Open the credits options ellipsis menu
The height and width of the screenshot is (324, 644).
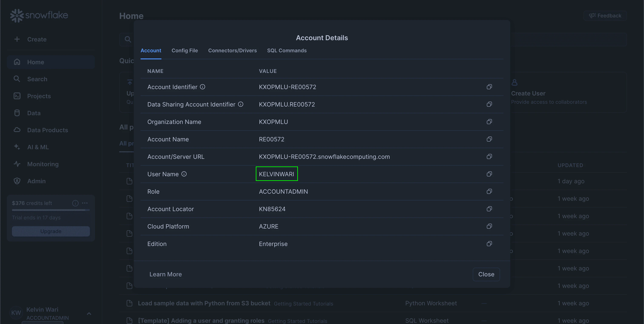tap(85, 203)
